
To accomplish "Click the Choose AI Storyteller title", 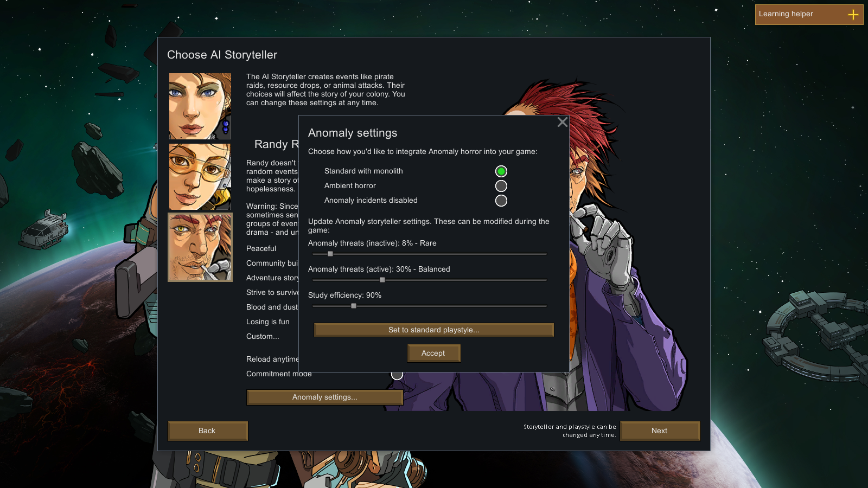I will (222, 55).
